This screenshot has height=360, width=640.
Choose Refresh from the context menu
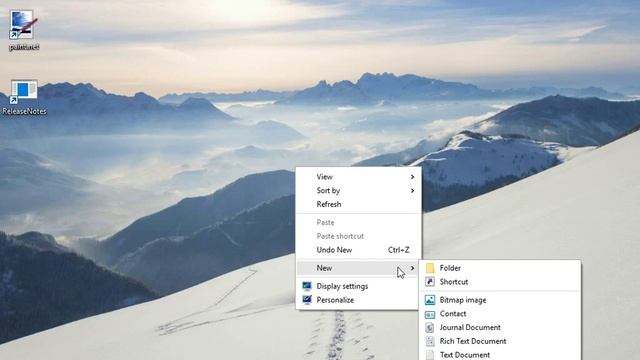pyautogui.click(x=358, y=204)
